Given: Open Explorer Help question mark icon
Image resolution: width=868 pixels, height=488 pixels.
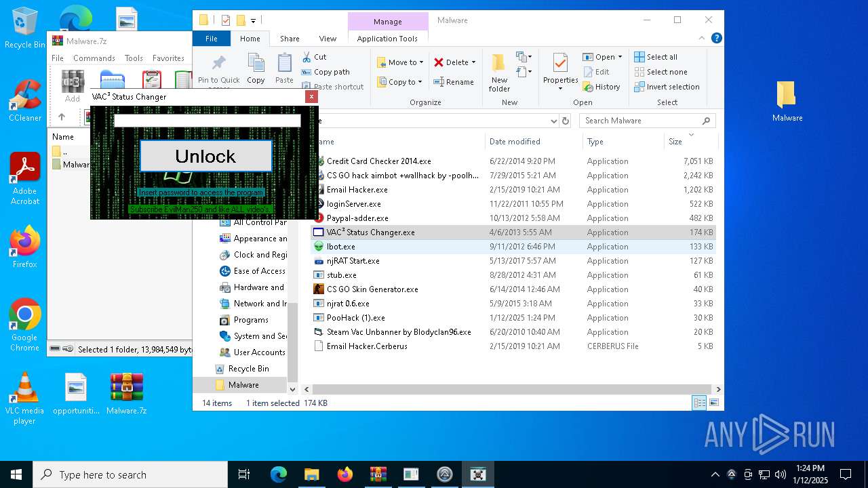Looking at the screenshot, I should [x=716, y=39].
